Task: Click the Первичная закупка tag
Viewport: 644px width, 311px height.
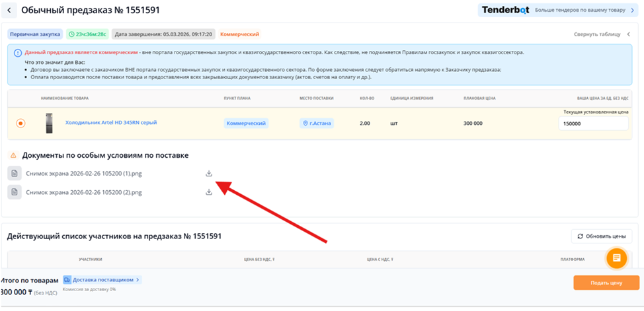Action: [x=35, y=34]
